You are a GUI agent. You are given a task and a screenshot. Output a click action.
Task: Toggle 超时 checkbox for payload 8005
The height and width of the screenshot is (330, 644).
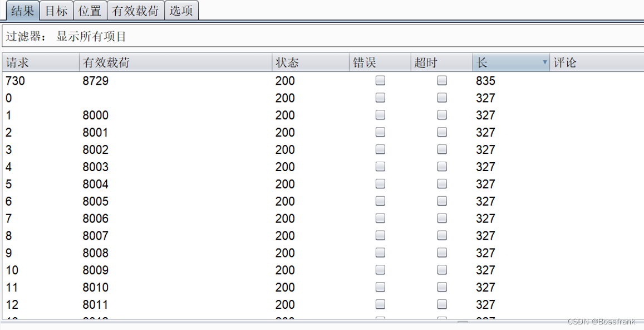(442, 201)
